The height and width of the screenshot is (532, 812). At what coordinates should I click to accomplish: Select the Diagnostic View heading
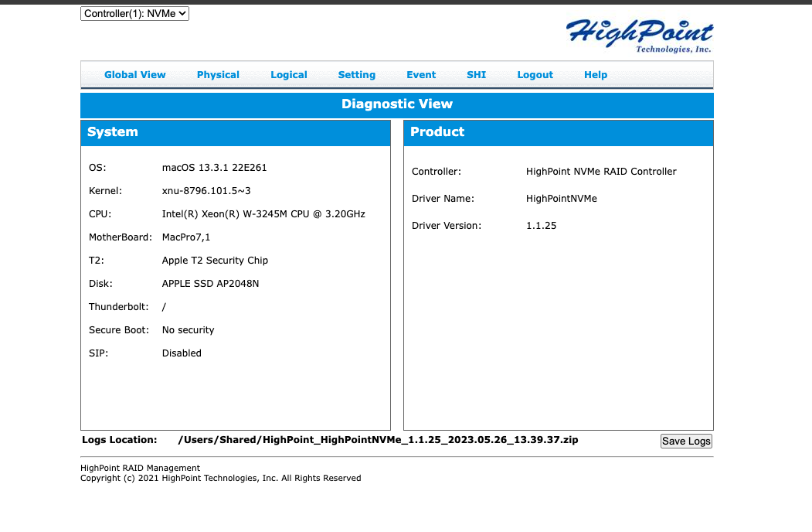pos(396,104)
